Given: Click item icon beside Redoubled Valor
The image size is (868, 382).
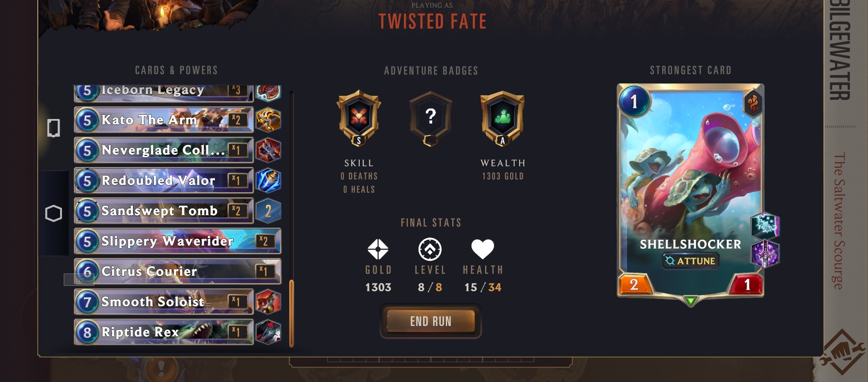Looking at the screenshot, I should [x=268, y=181].
